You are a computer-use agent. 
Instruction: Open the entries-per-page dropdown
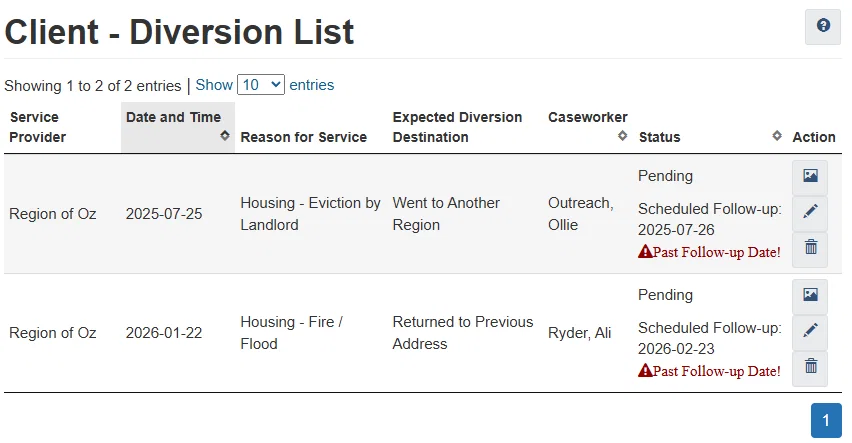tap(261, 85)
